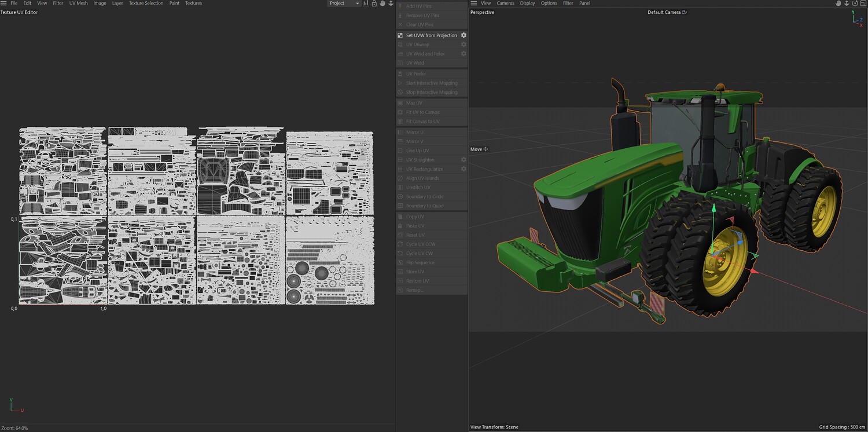Screen dimensions: 868x432
Task: Click the green Y axis gizmo arrow
Action: [x=713, y=207]
